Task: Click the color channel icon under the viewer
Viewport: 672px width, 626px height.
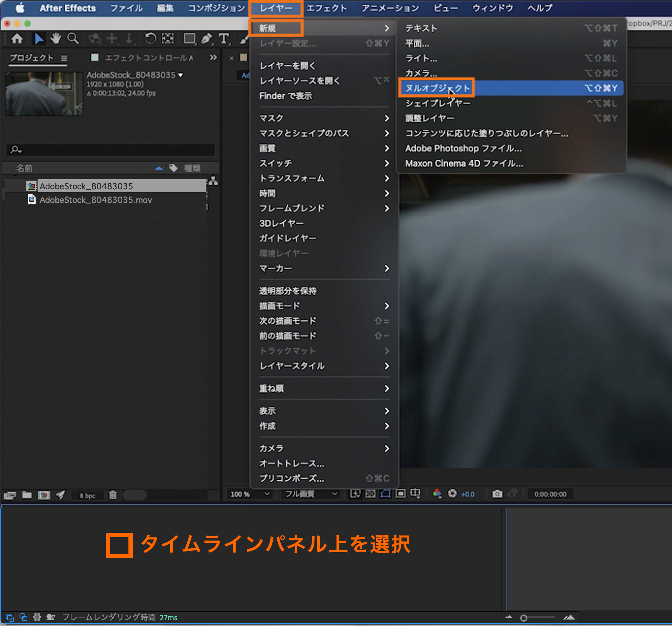Action: pos(437,494)
